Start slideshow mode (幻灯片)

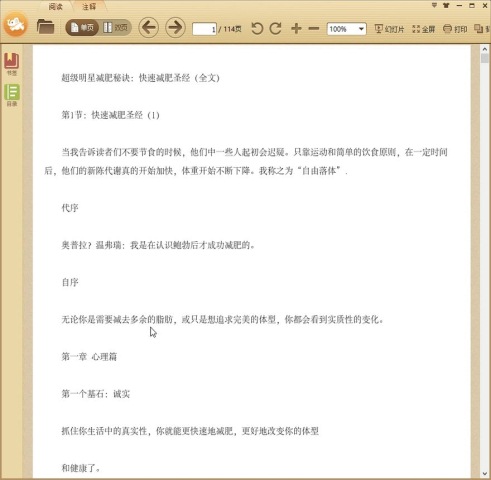coord(389,29)
